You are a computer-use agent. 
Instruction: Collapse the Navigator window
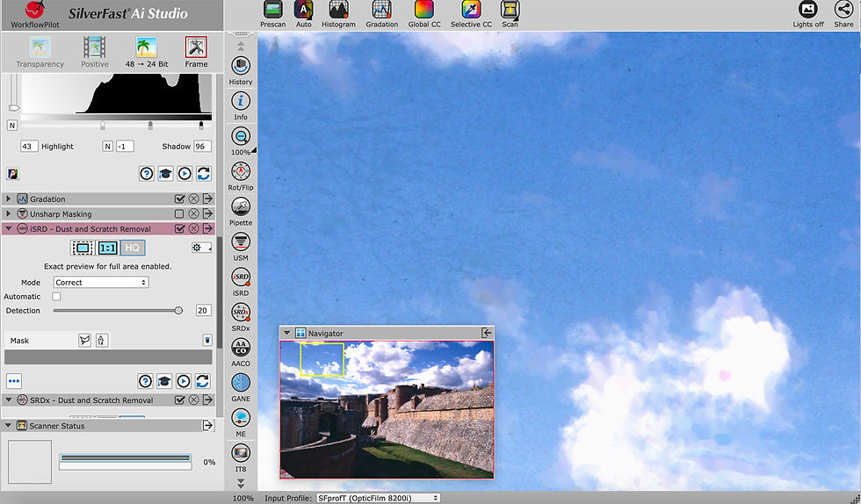(286, 333)
